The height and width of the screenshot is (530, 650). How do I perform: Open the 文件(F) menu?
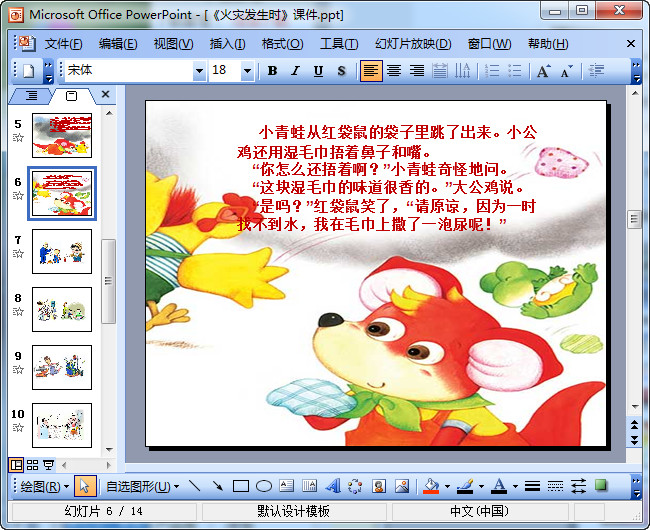63,44
